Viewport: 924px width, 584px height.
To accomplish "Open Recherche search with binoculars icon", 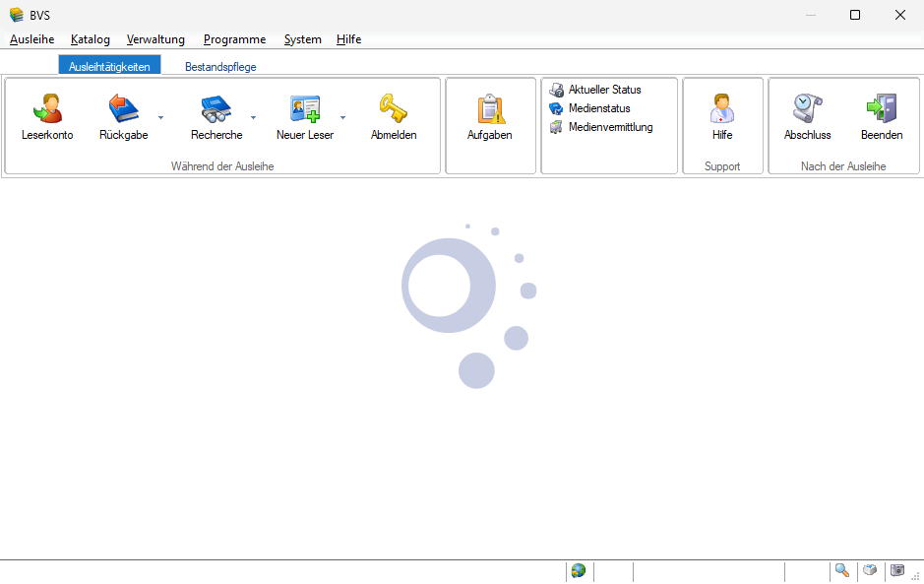I will pyautogui.click(x=216, y=108).
